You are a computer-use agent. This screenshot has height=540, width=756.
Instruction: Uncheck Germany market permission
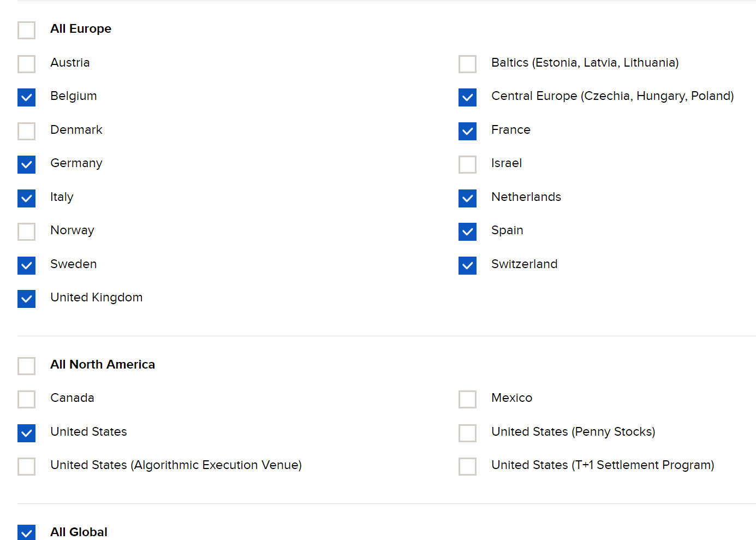click(26, 164)
